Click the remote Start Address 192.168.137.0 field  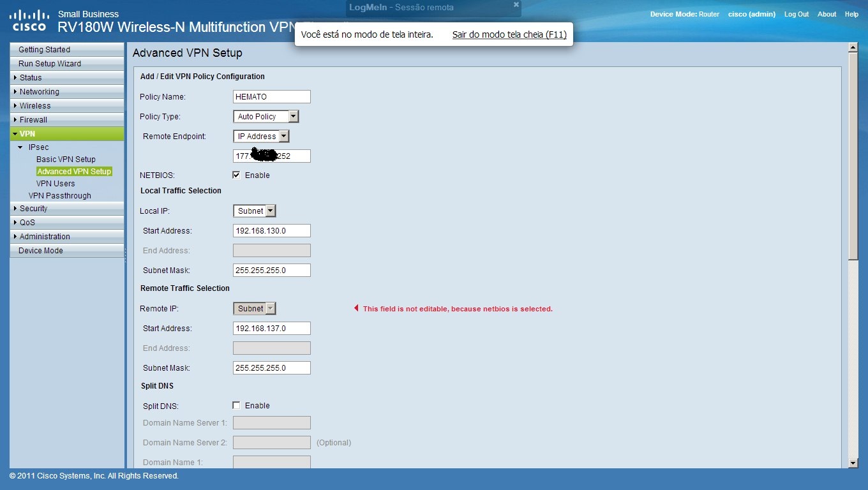[272, 329]
